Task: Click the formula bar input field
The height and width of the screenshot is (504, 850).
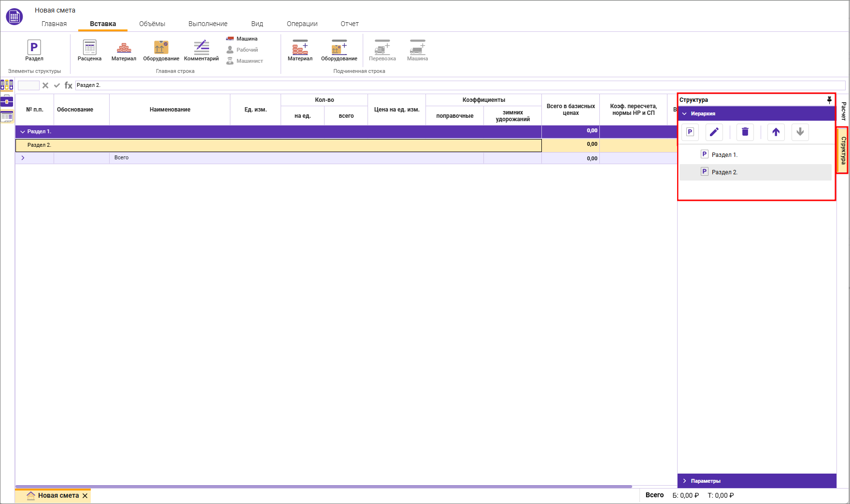Action: (x=459, y=85)
